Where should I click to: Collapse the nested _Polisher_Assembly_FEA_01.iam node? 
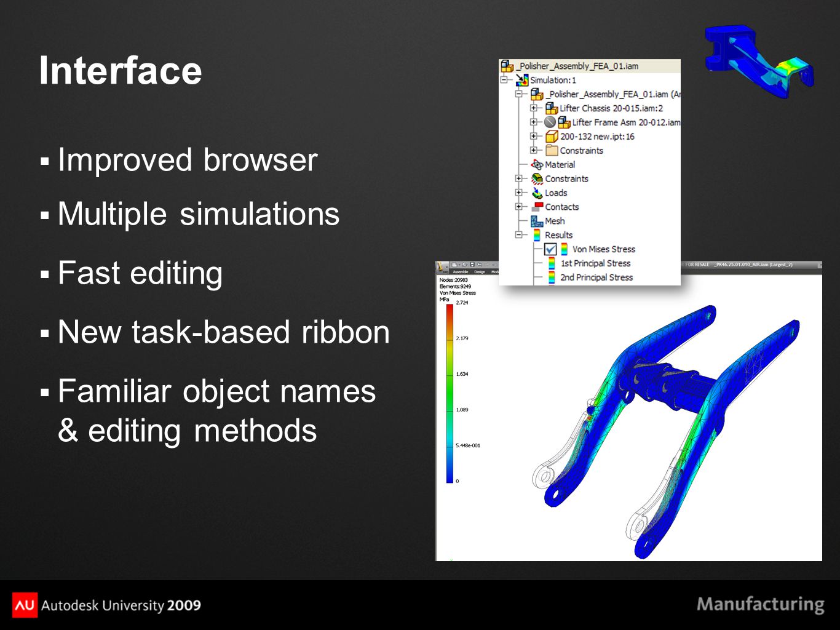(x=519, y=94)
